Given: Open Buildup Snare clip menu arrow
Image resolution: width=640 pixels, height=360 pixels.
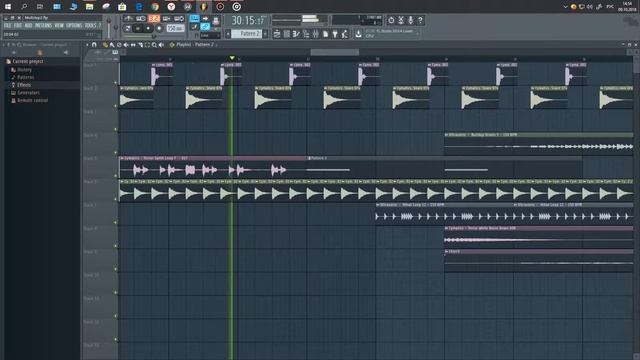Looking at the screenshot, I should (x=447, y=135).
